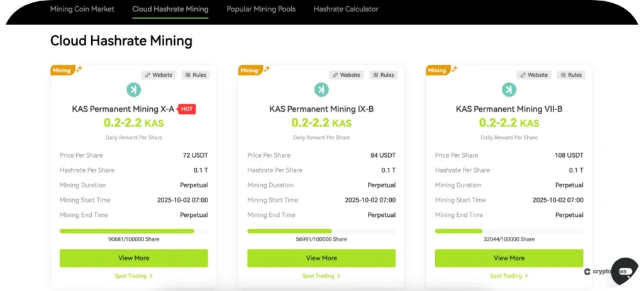
Task: Follow the Spot Trading link under X-A
Action: (x=133, y=276)
